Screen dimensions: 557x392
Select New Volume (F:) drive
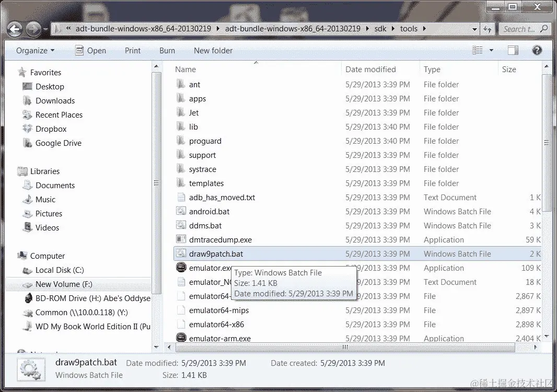click(64, 284)
